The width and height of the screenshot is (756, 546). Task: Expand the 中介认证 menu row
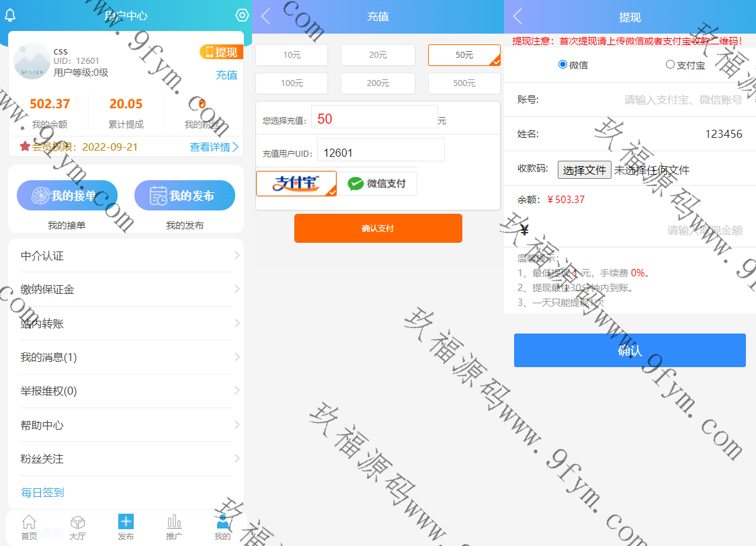(x=126, y=256)
